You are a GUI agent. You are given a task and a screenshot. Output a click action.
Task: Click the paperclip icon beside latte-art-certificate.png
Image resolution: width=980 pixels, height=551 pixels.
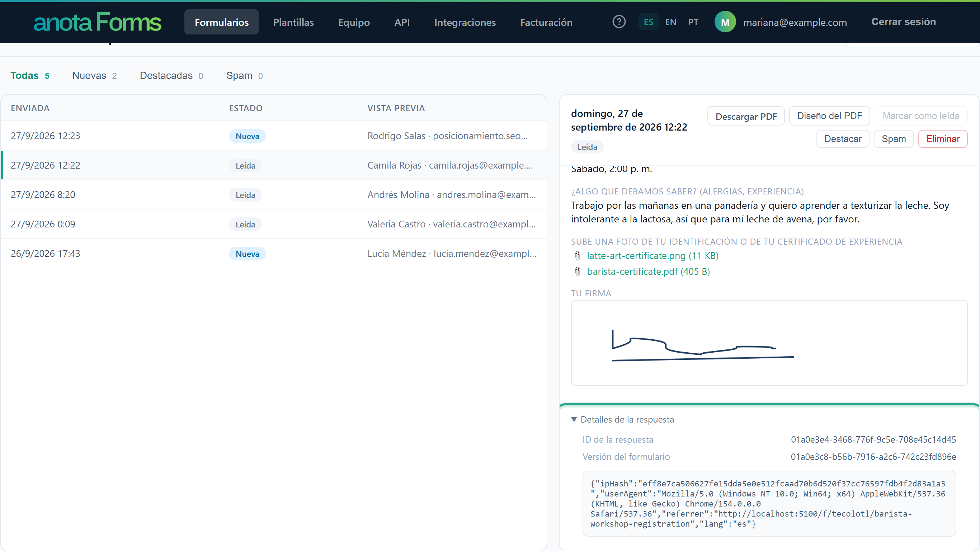click(578, 256)
